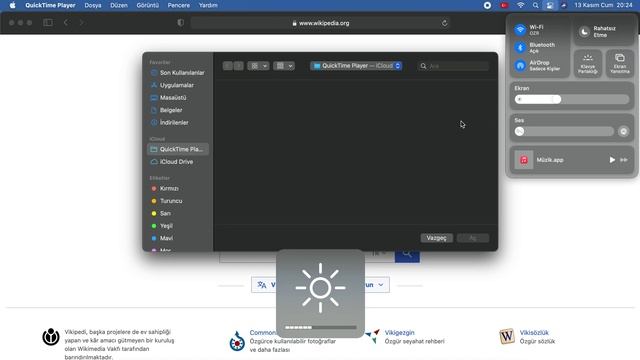Click the audio output icon beside Ses slider
The height and width of the screenshot is (360, 640).
pyautogui.click(x=623, y=131)
